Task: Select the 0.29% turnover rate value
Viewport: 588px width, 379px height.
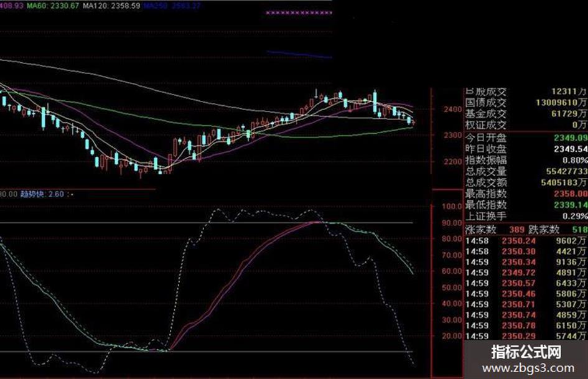Action: 575,216
